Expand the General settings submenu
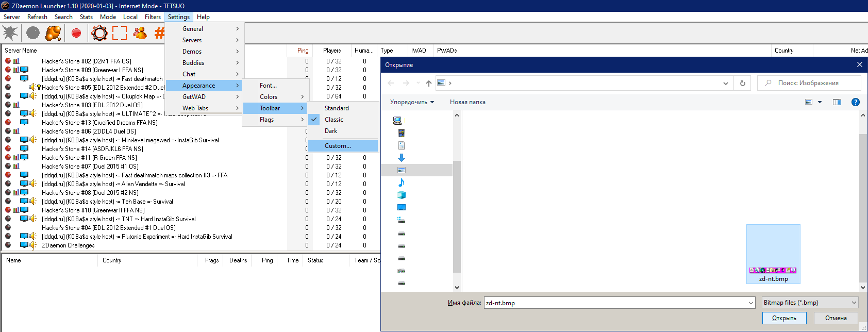868x332 pixels. (x=204, y=29)
